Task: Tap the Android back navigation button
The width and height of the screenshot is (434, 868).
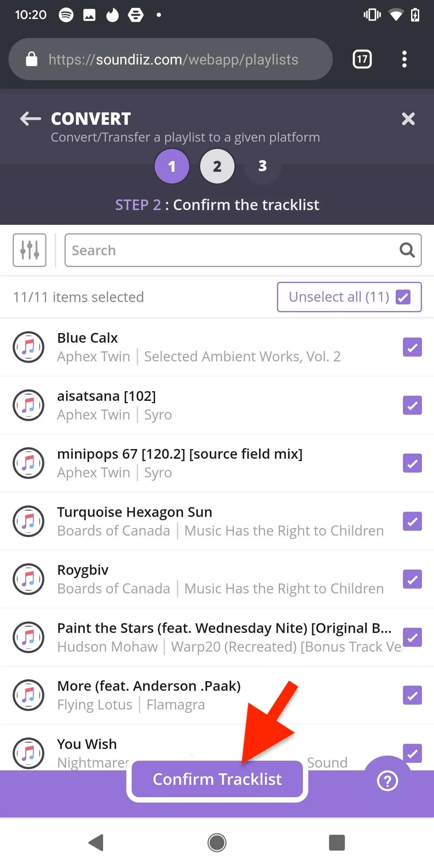Action: (96, 842)
